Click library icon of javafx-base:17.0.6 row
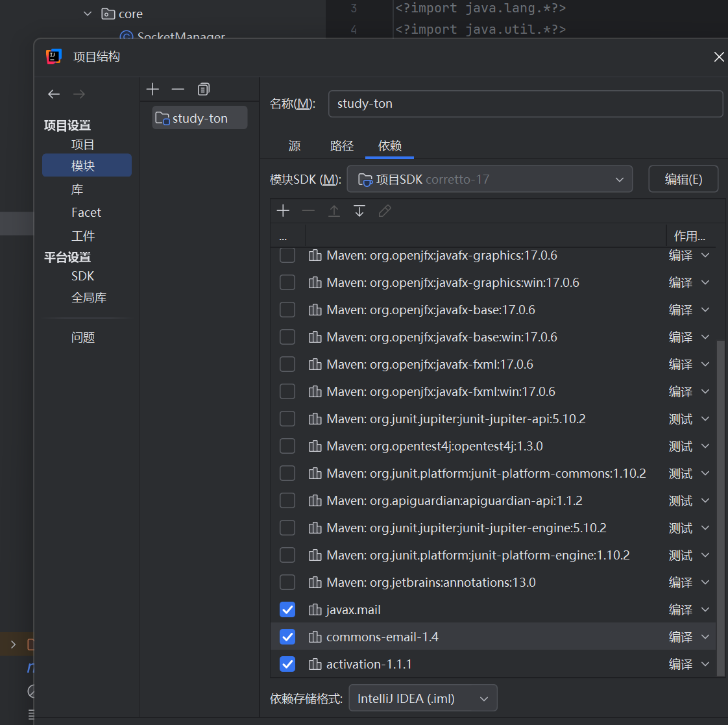This screenshot has width=728, height=725. pos(315,310)
